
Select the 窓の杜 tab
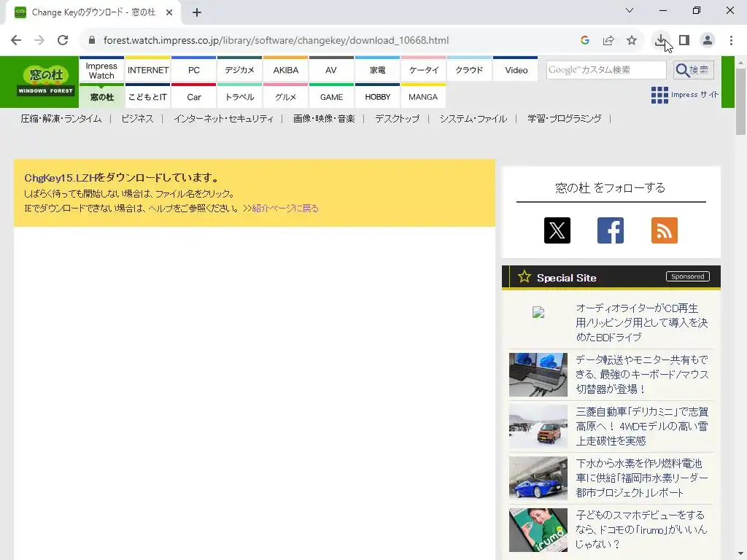point(101,96)
